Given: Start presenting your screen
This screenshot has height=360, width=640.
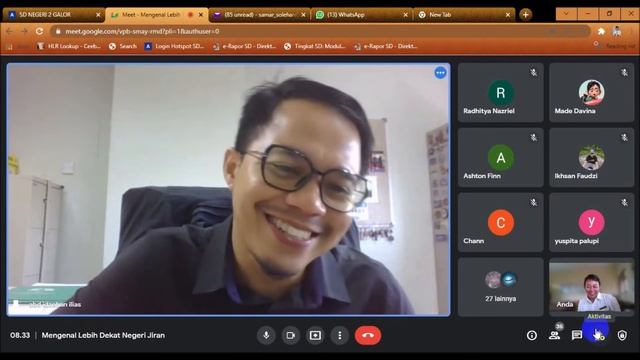Looking at the screenshot, I should click(x=315, y=336).
